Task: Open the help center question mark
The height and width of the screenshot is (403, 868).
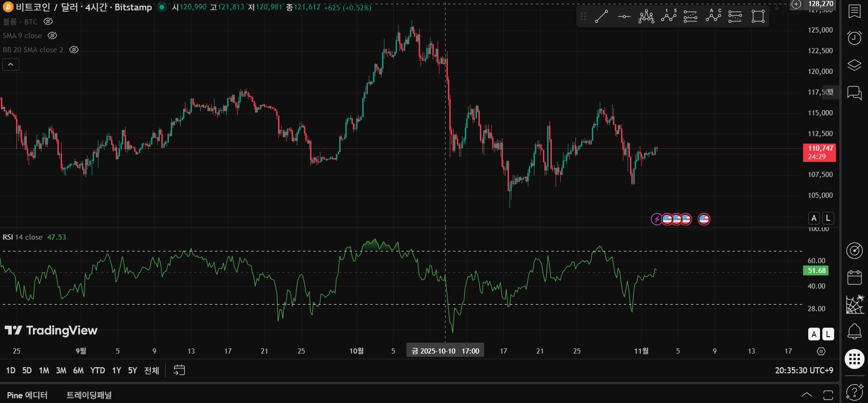Action: [854, 392]
